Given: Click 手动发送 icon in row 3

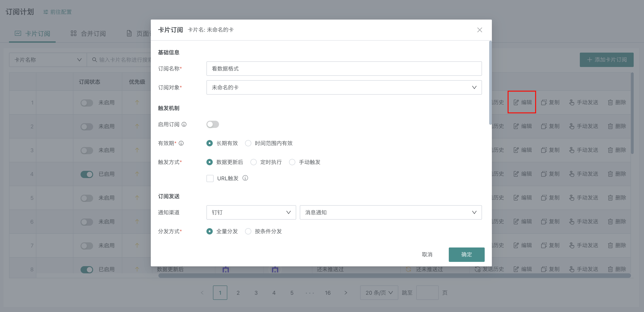Looking at the screenshot, I should pos(572,150).
